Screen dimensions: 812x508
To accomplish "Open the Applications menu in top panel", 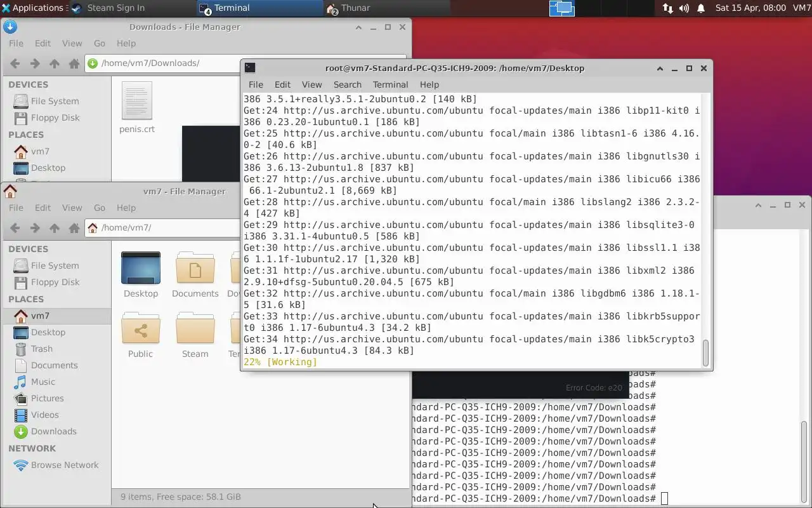I will coord(33,8).
